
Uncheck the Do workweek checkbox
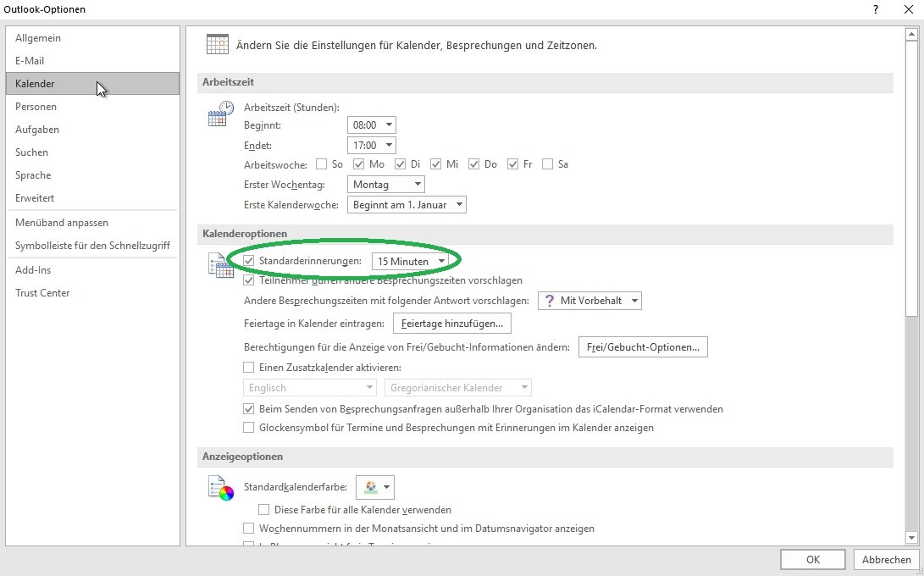click(473, 163)
